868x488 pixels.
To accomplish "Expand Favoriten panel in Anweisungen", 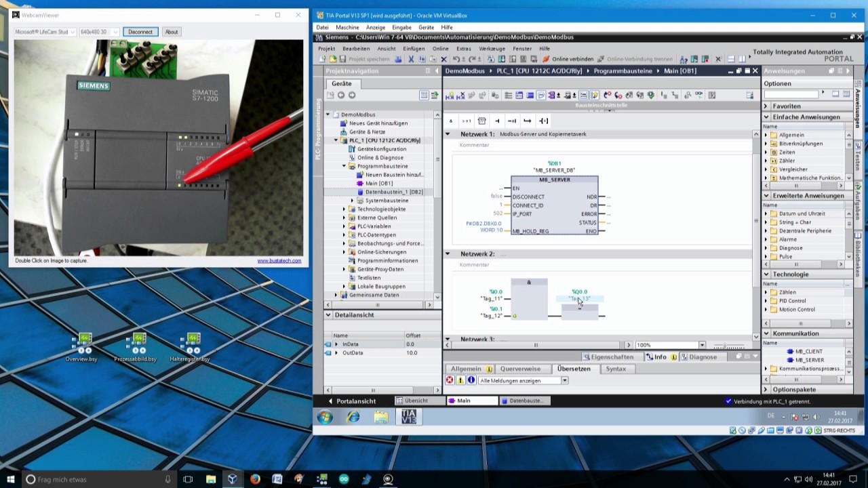I will tap(766, 106).
